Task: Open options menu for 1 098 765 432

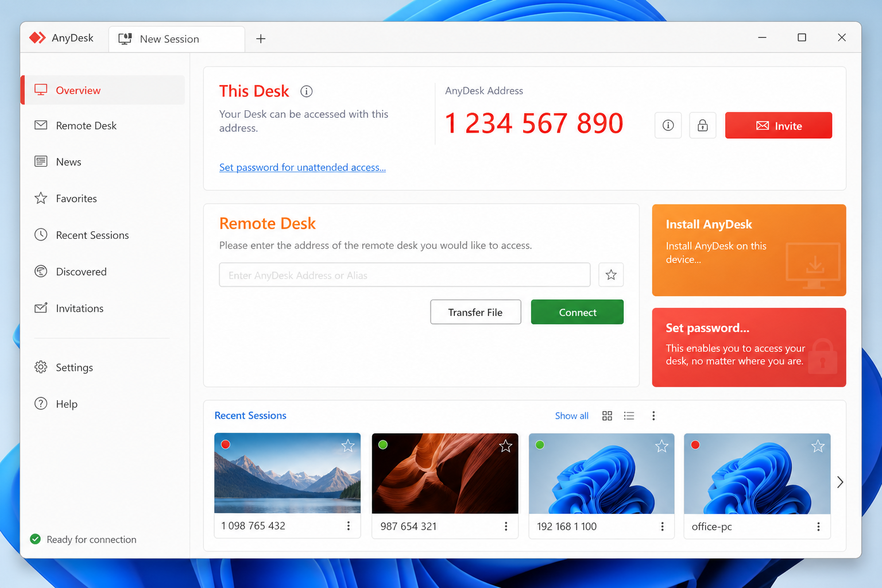Action: [349, 526]
